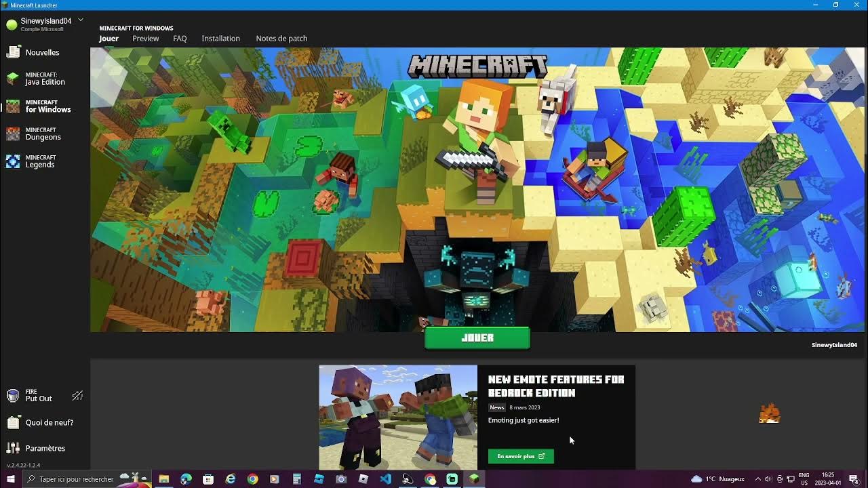Click the disabled fire icon beside Put Out

point(77,396)
